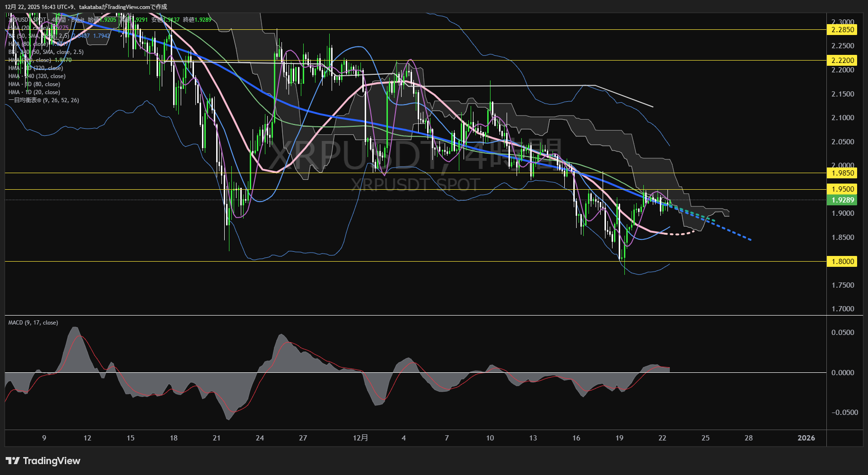Screen dimensions: 868x475
Task: Select the 一目均衡表 (9, 26, 52, 26) legend
Action: (44, 100)
